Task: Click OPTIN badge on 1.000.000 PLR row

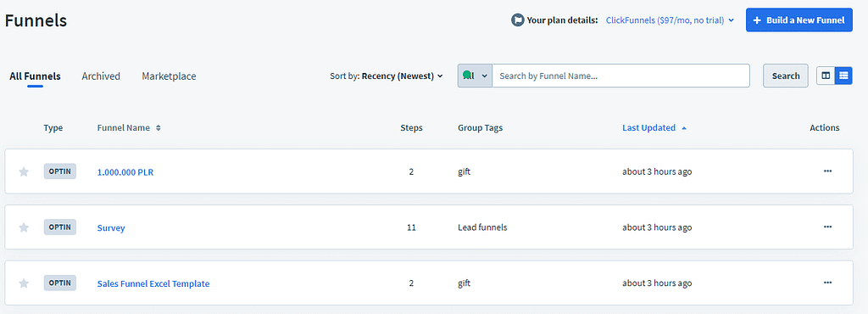Action: 60,171
